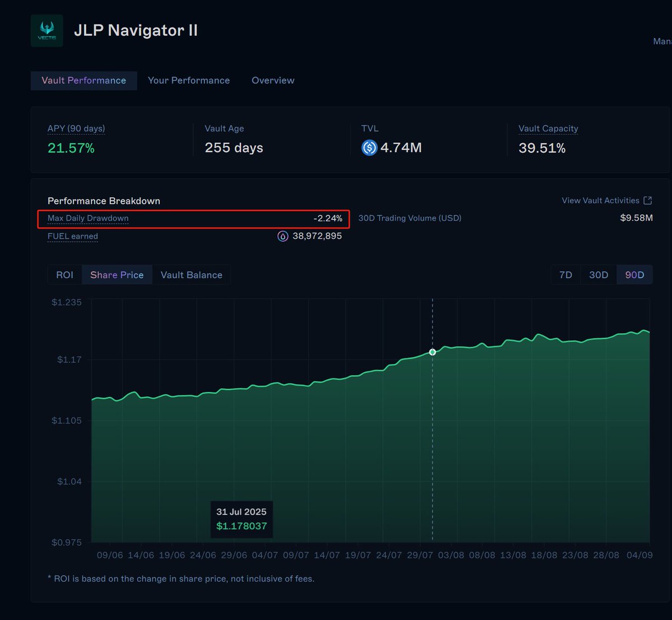This screenshot has width=672, height=620.
Task: Click the $1.178037 share price tooltip value
Action: tap(241, 526)
